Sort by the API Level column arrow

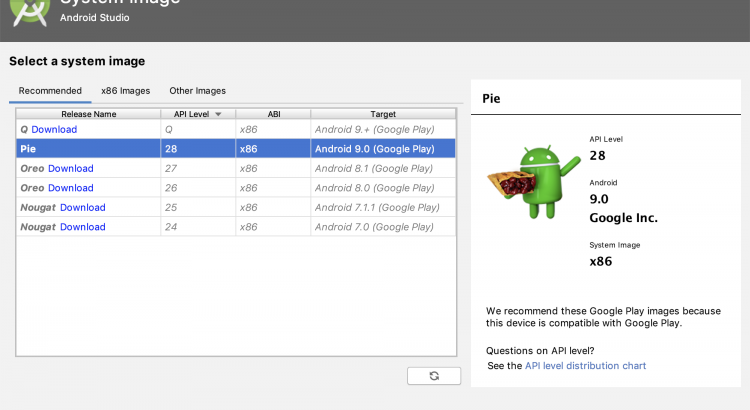[x=218, y=115]
